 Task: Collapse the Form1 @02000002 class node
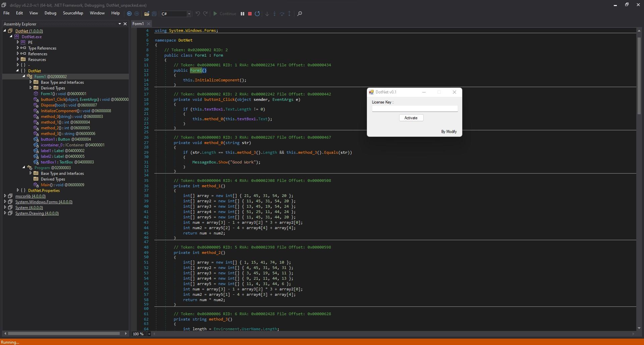tap(24, 77)
